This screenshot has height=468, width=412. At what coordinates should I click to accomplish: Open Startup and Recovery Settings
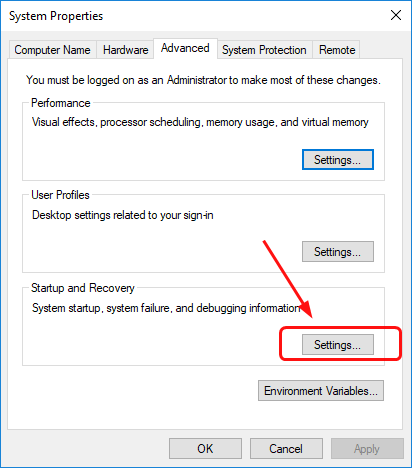pyautogui.click(x=338, y=345)
